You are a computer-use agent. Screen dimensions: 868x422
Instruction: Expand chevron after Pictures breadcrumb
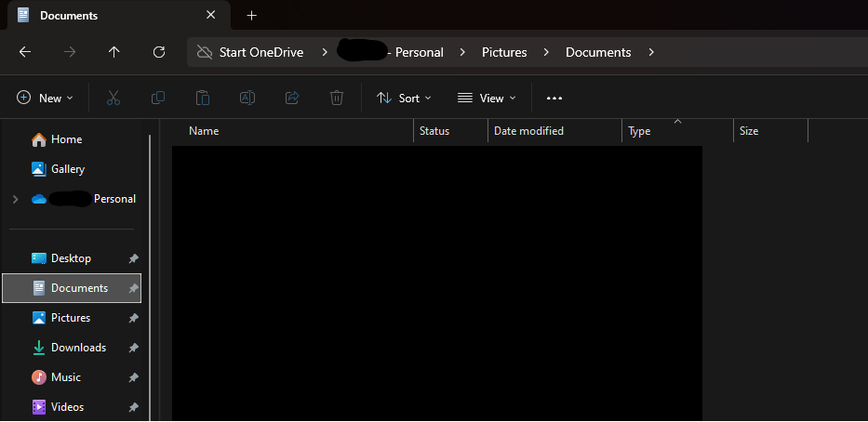point(546,53)
